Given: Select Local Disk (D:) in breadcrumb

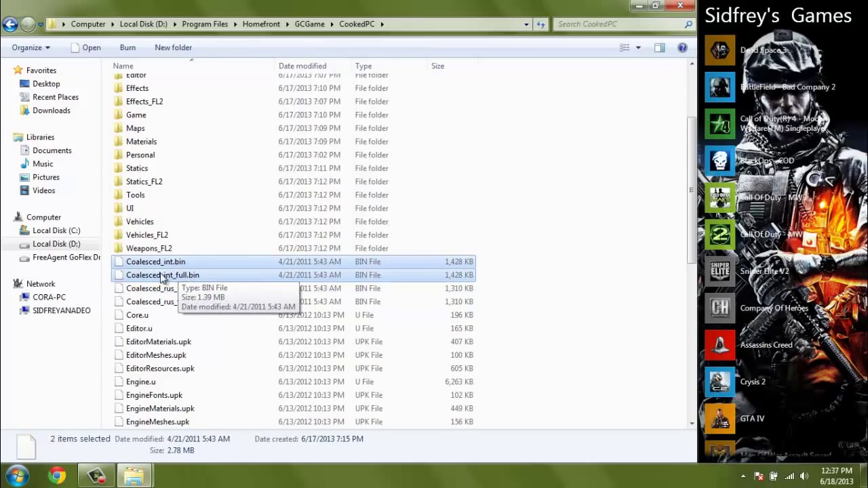Looking at the screenshot, I should tap(143, 24).
